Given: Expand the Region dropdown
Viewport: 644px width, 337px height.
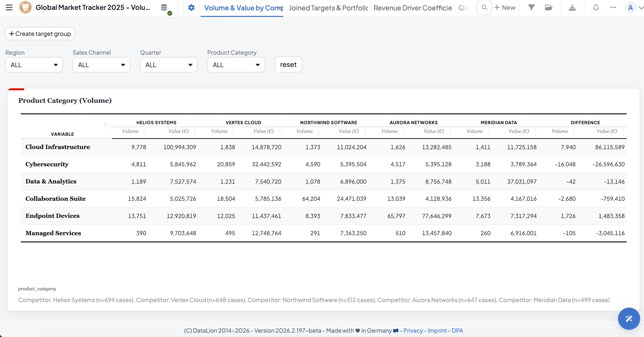Looking at the screenshot, I should click(x=34, y=65).
